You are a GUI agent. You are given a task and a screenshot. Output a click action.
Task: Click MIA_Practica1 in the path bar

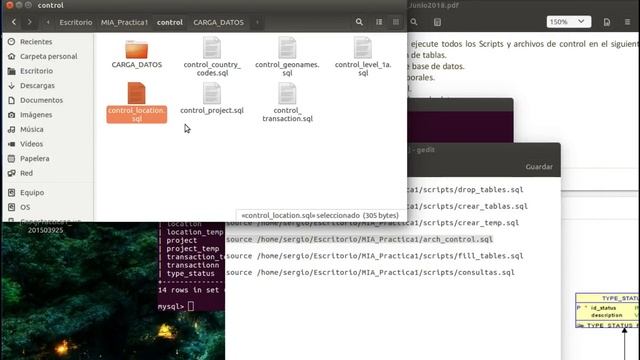pyautogui.click(x=124, y=22)
